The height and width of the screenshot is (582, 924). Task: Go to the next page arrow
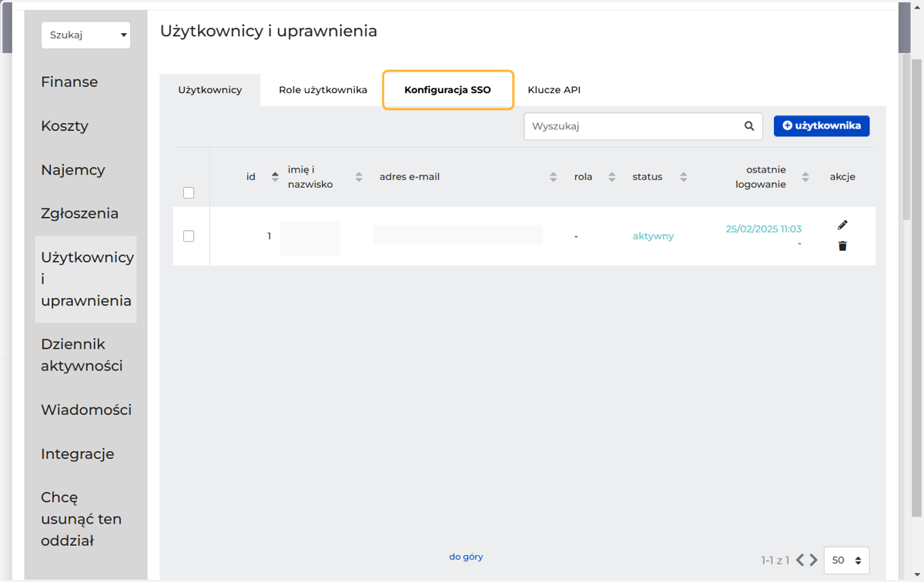(813, 560)
